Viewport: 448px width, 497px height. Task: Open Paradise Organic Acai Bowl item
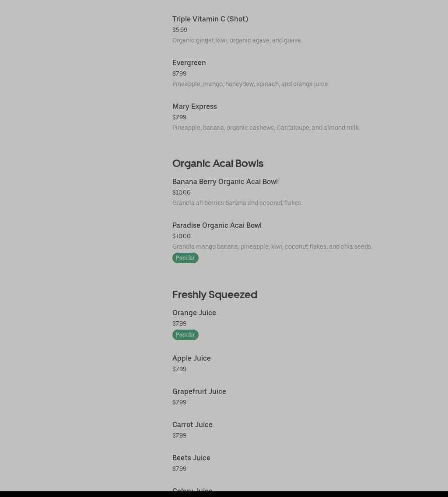coord(217,225)
